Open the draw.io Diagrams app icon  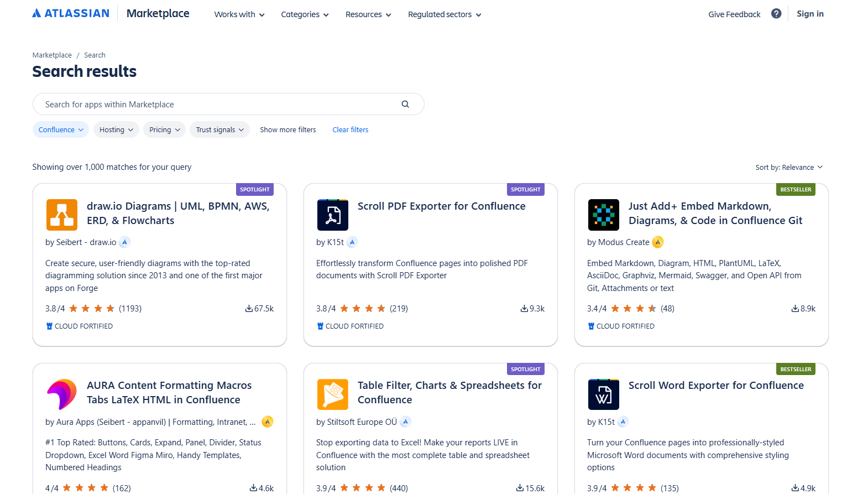pyautogui.click(x=62, y=215)
